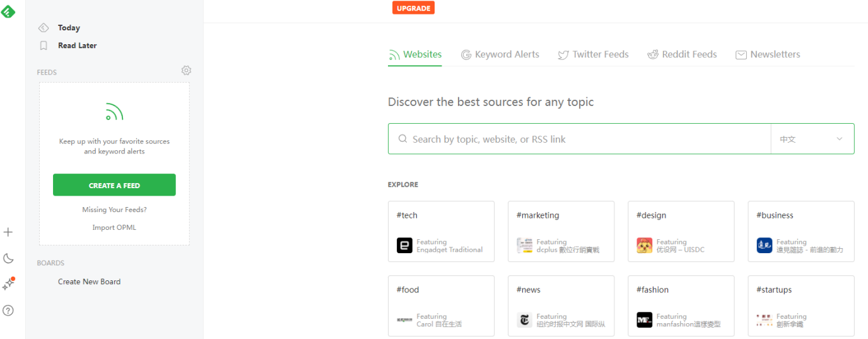Select the Reddit Feeds tab
This screenshot has height=339, width=868.
(682, 54)
